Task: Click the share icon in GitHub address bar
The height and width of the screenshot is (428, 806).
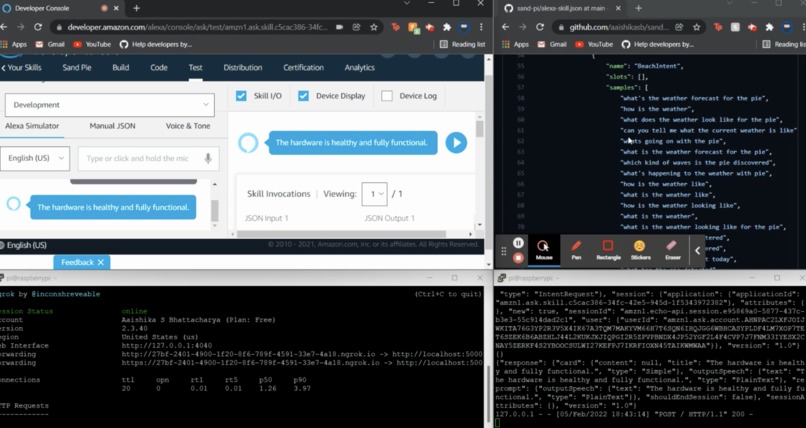Action: click(x=679, y=27)
